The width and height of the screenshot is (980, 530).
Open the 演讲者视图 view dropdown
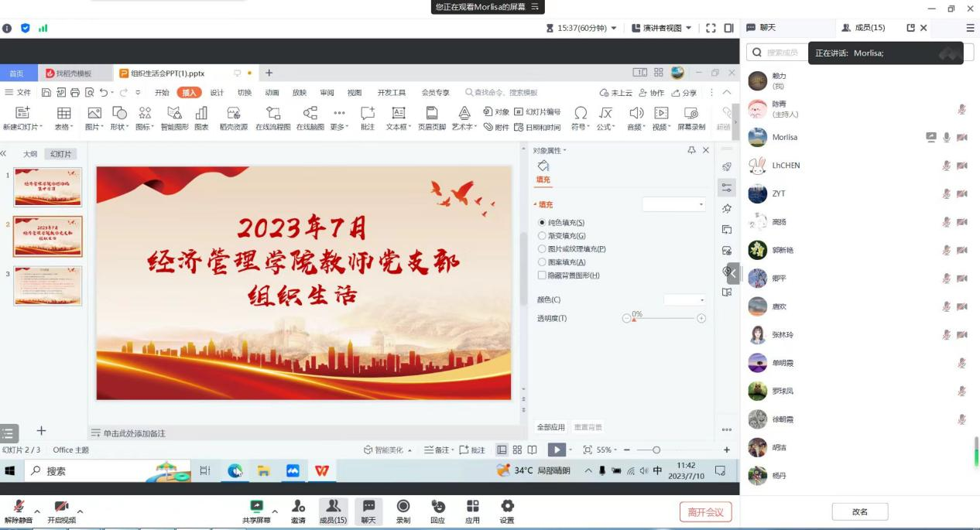[x=662, y=28]
